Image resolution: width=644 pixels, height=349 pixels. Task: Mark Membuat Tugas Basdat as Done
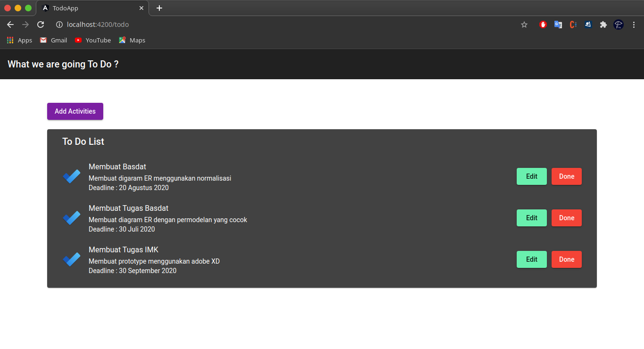pyautogui.click(x=567, y=218)
